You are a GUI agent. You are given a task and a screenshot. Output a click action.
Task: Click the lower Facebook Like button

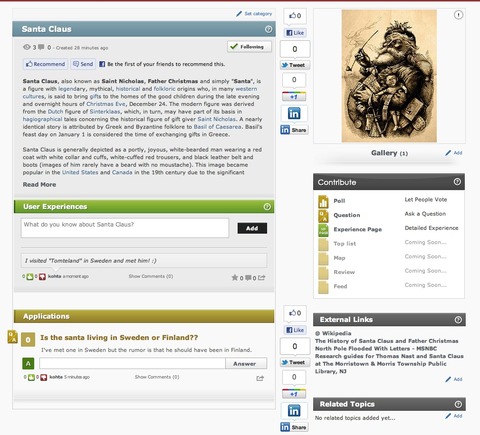tap(295, 330)
